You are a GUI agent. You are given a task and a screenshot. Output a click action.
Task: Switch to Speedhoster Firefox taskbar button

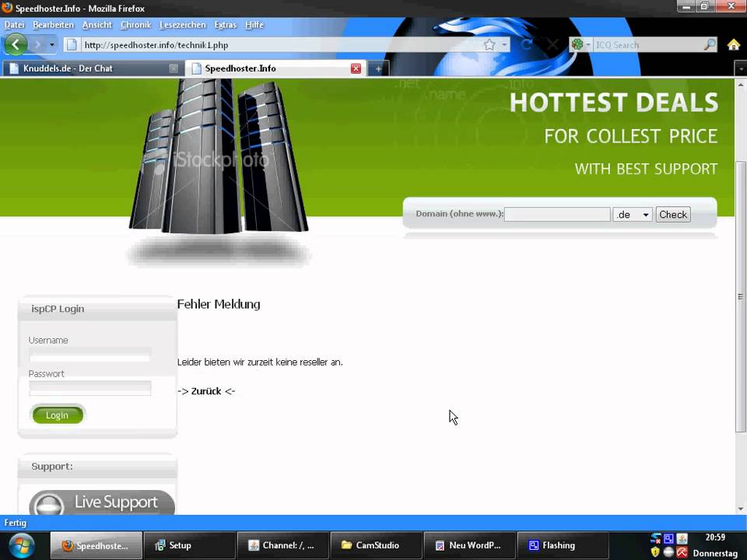[x=96, y=545]
